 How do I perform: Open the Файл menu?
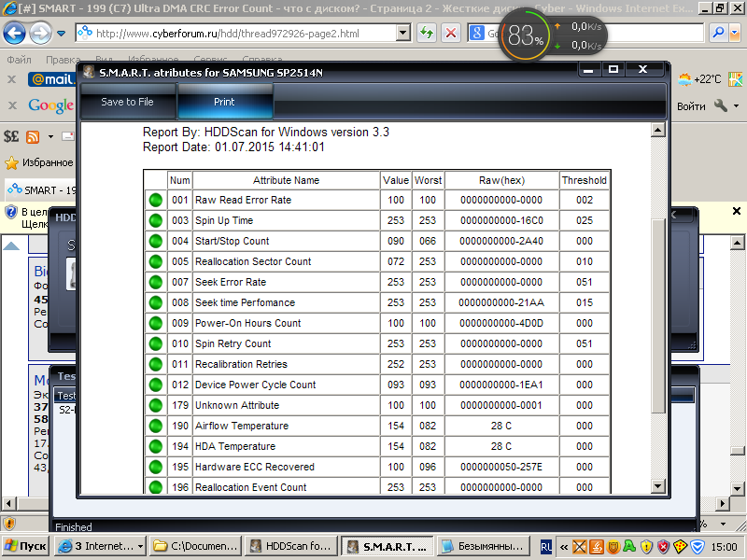[19, 60]
